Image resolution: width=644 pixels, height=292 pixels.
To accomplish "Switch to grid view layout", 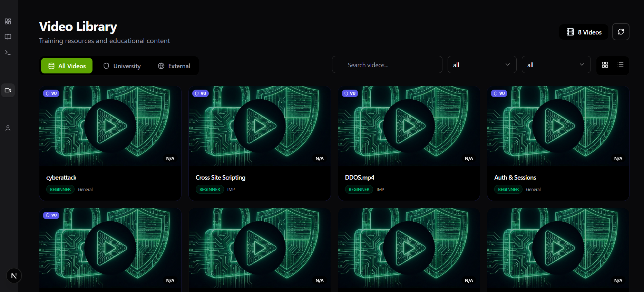I will (605, 65).
